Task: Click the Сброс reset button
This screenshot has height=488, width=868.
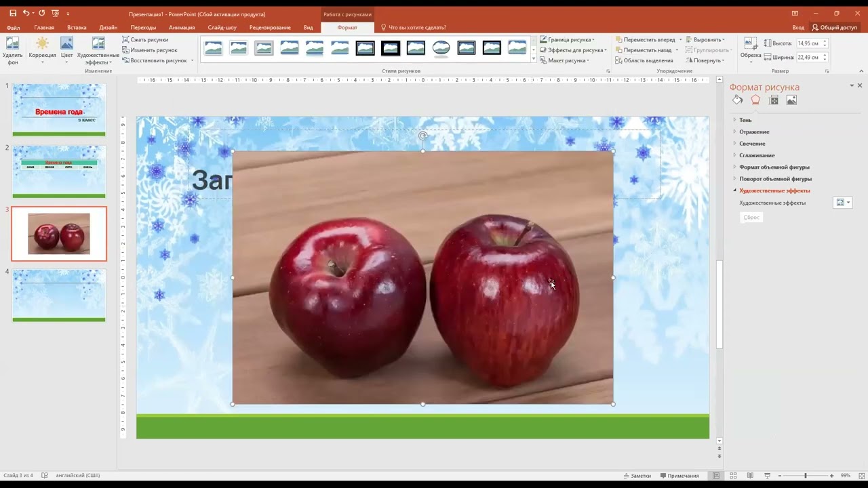Action: [x=751, y=218]
